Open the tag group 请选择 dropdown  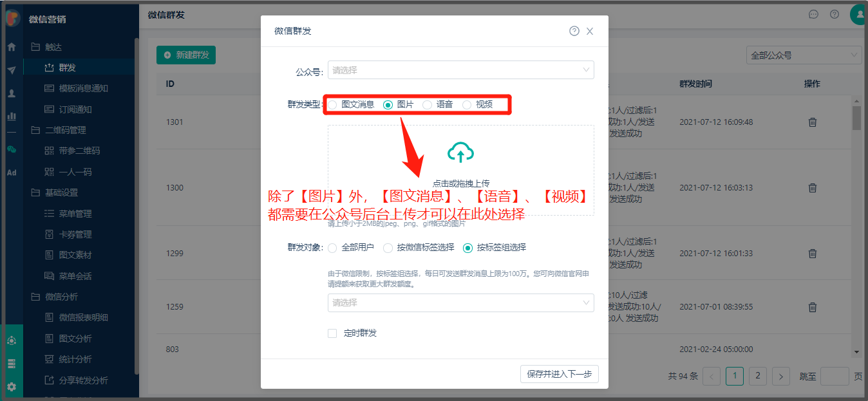[461, 303]
